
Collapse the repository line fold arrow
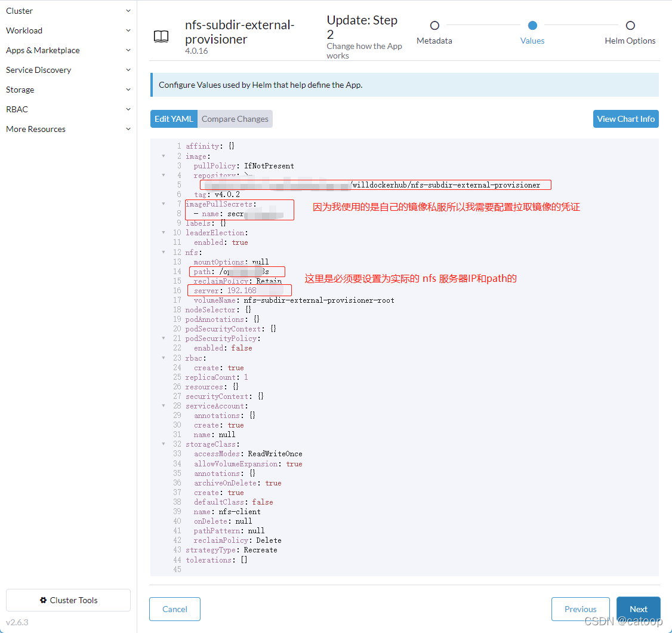coord(164,175)
